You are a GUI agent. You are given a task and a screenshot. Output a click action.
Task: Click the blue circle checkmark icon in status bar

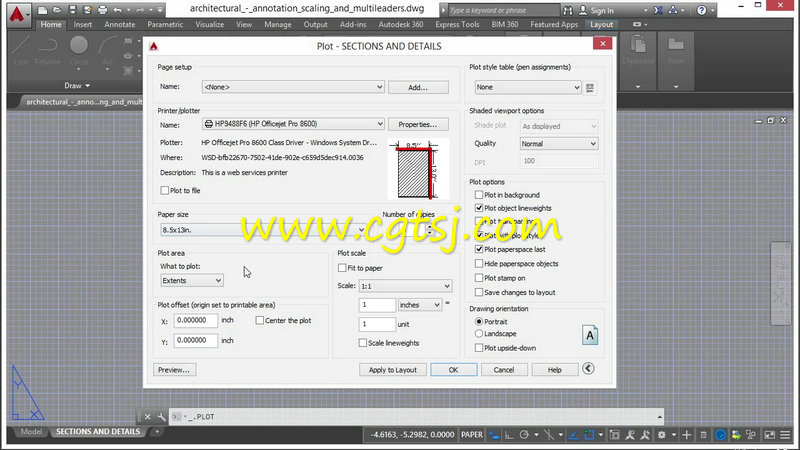(x=720, y=435)
